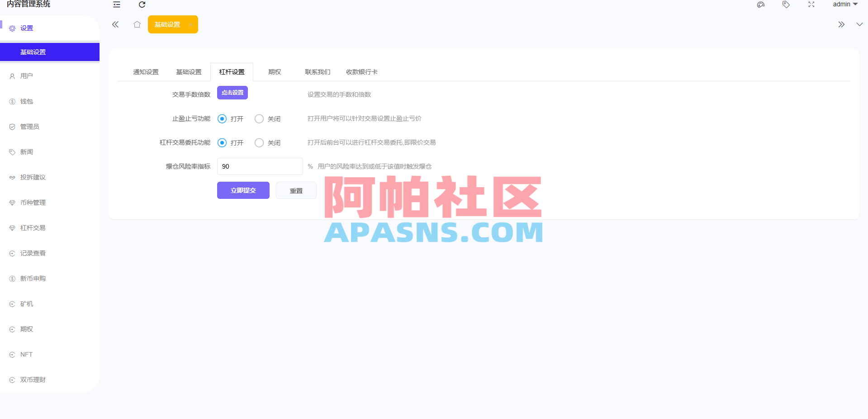The height and width of the screenshot is (419, 868).
Task: Enable 关闭 for 止盈止亏功能
Action: (259, 118)
